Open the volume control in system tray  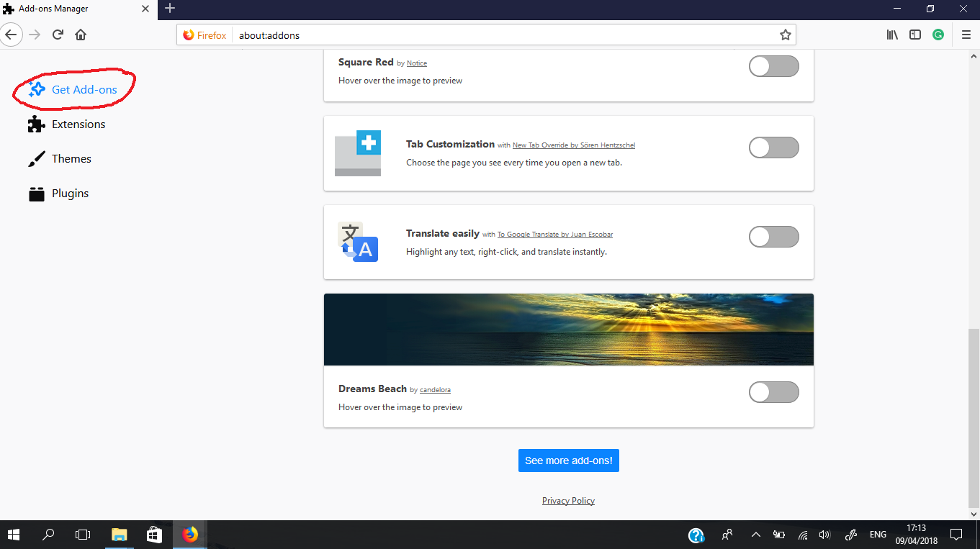click(825, 535)
